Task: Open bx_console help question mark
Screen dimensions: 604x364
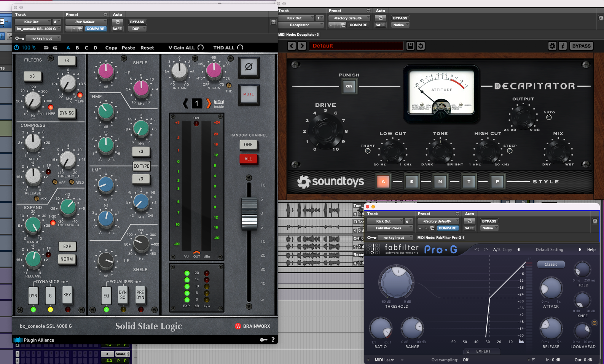Action: tap(273, 340)
